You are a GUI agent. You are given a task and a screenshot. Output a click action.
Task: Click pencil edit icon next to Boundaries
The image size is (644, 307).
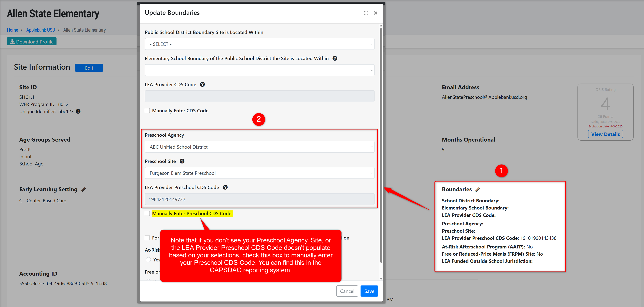click(x=477, y=190)
